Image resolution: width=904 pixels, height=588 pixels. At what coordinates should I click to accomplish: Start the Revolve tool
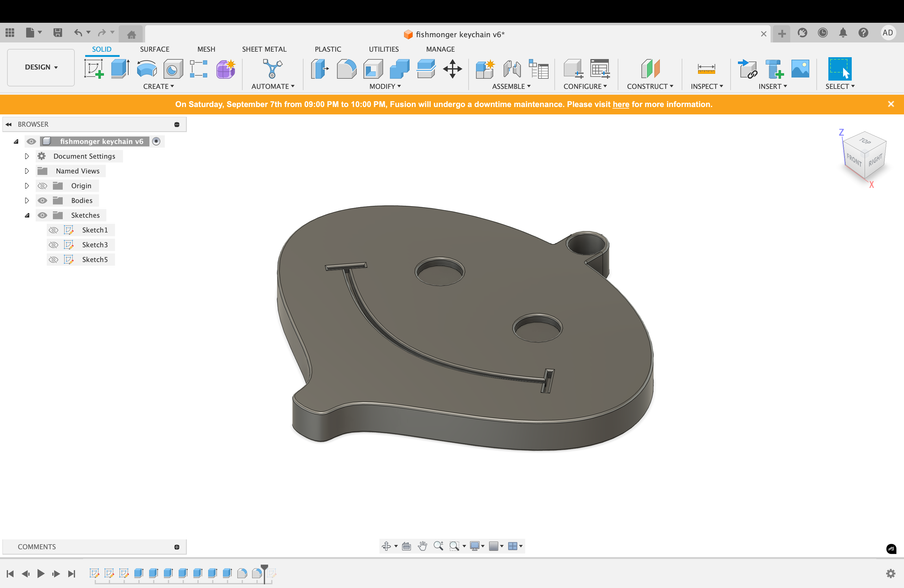pyautogui.click(x=146, y=69)
